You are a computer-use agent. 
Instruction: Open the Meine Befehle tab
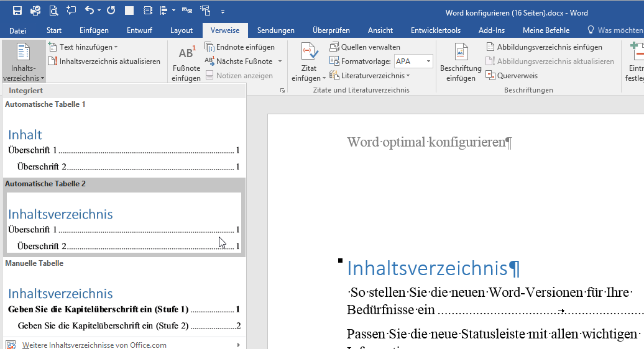coord(546,30)
